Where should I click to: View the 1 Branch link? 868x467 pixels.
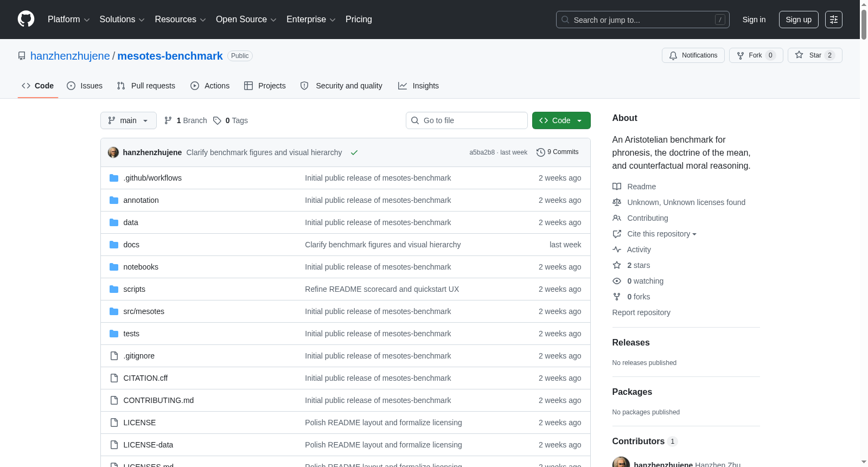click(x=186, y=120)
